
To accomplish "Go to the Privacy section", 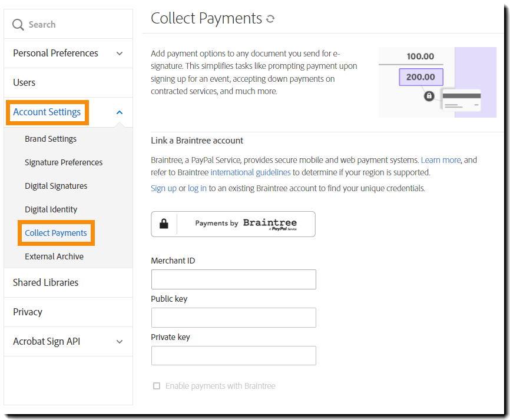I will pos(28,312).
